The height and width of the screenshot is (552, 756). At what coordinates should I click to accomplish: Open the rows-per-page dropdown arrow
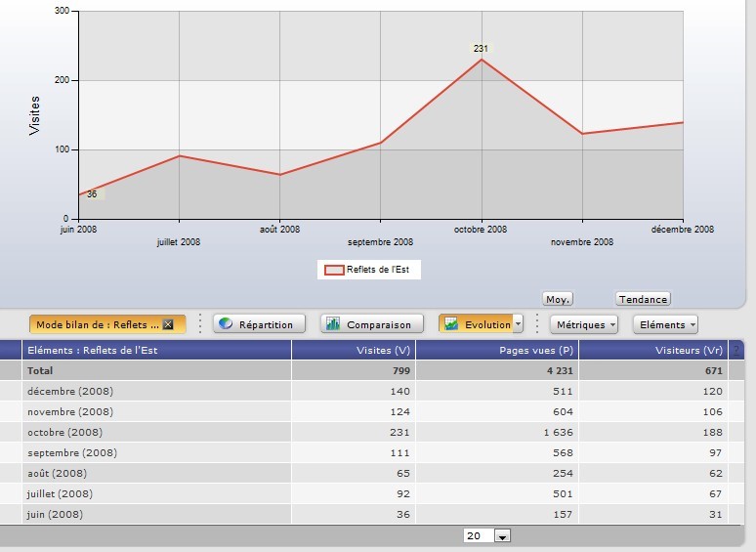502,536
